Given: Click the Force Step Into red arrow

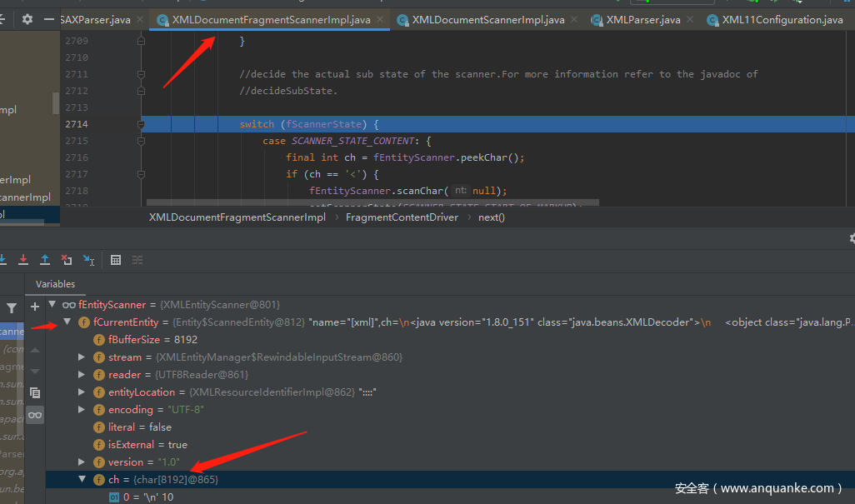Looking at the screenshot, I should (x=23, y=260).
